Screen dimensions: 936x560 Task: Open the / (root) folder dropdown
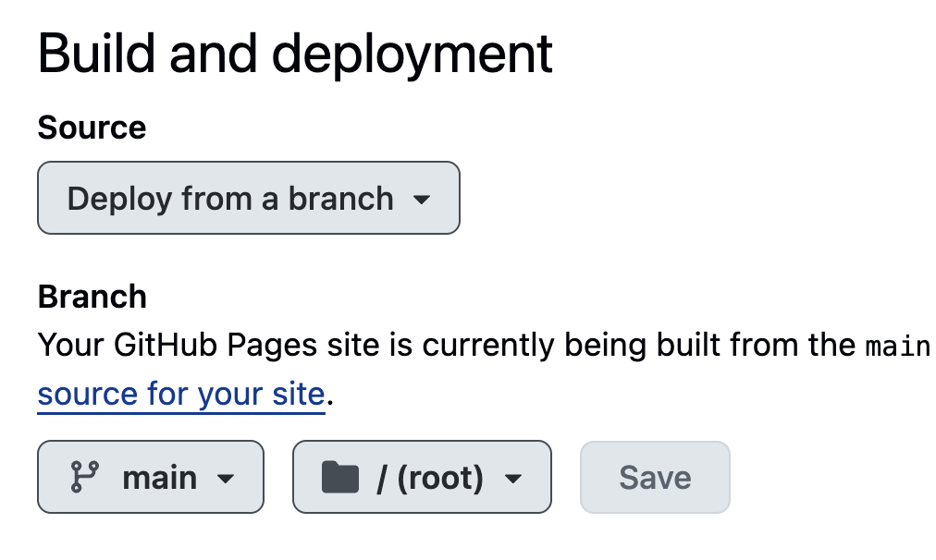[x=422, y=477]
